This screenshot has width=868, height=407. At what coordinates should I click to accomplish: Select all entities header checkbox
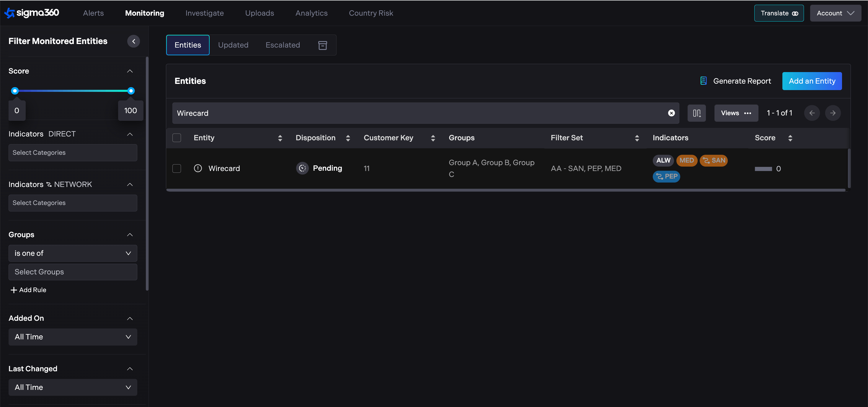177,138
